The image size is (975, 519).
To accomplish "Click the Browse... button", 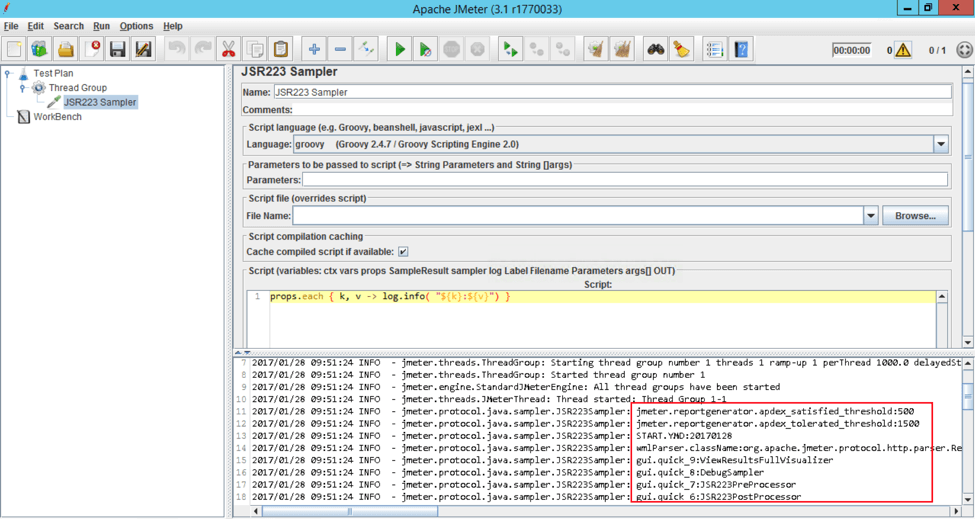I will pos(915,216).
